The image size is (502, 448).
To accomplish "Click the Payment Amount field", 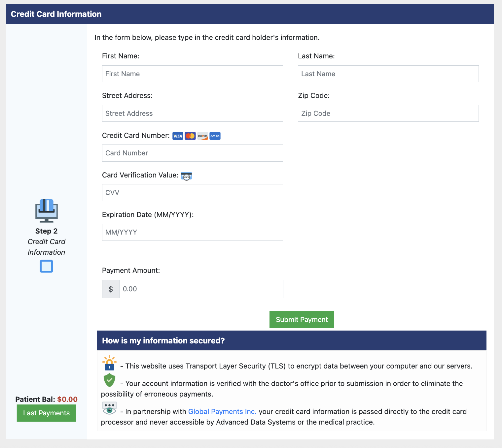I will 201,289.
